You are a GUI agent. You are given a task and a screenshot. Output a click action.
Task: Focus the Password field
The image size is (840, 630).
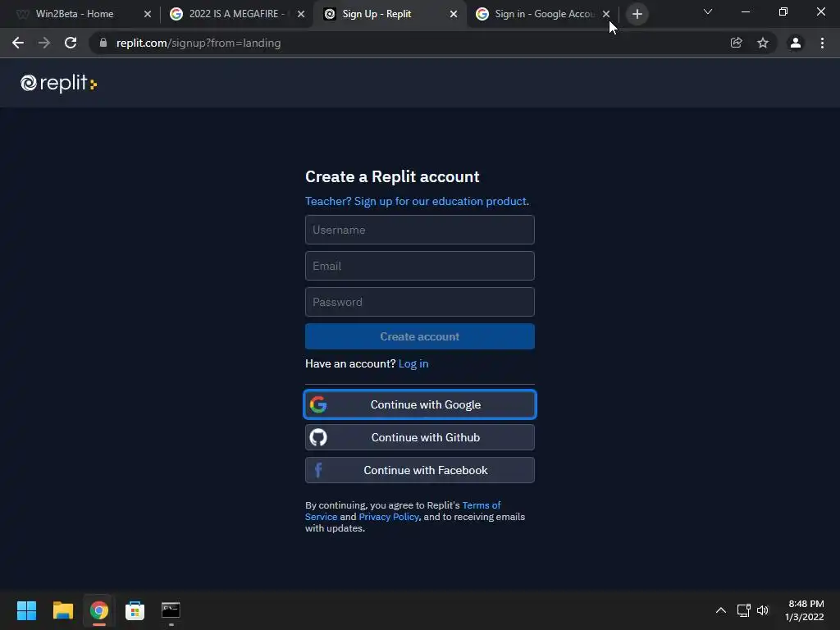pos(419,302)
